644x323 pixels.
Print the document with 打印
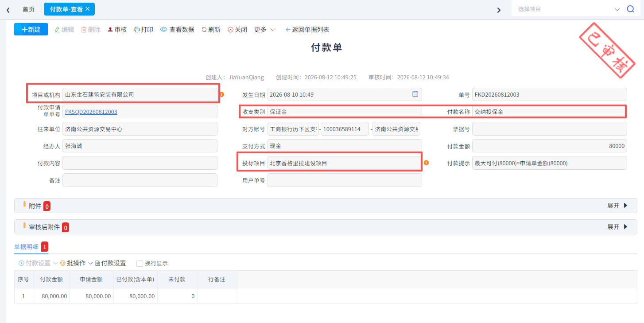144,30
